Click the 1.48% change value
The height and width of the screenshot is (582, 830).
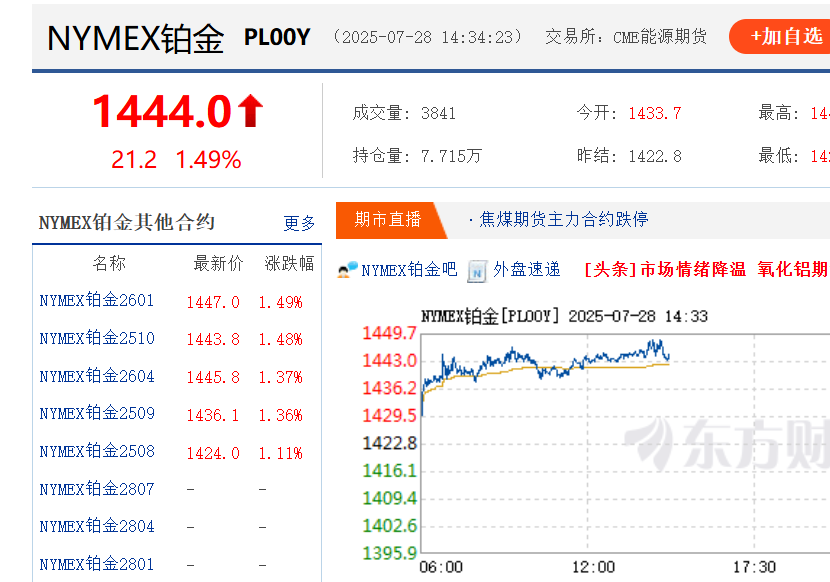281,339
